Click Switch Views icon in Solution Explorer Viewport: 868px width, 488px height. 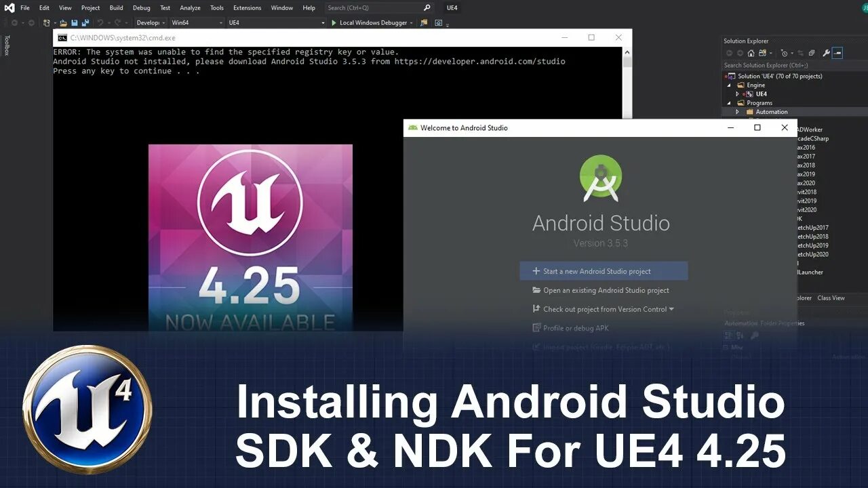click(x=762, y=53)
